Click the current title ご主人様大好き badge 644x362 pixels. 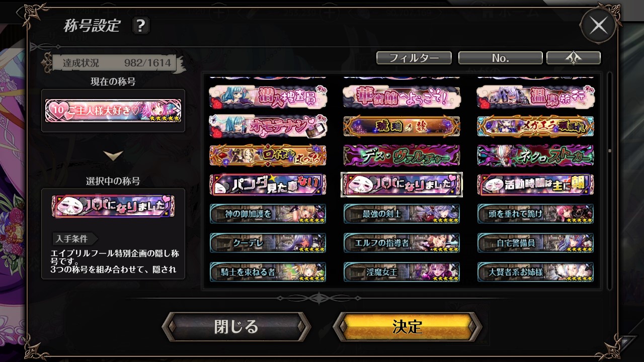coord(113,111)
